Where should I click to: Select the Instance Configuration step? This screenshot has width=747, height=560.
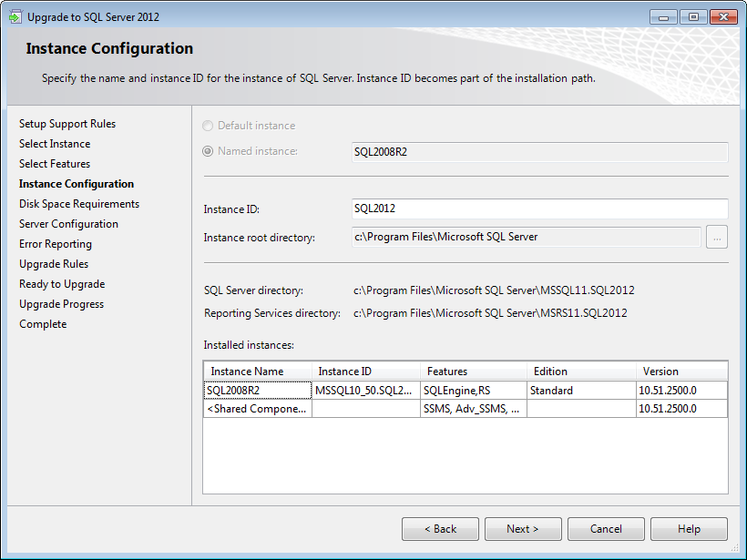tap(77, 184)
